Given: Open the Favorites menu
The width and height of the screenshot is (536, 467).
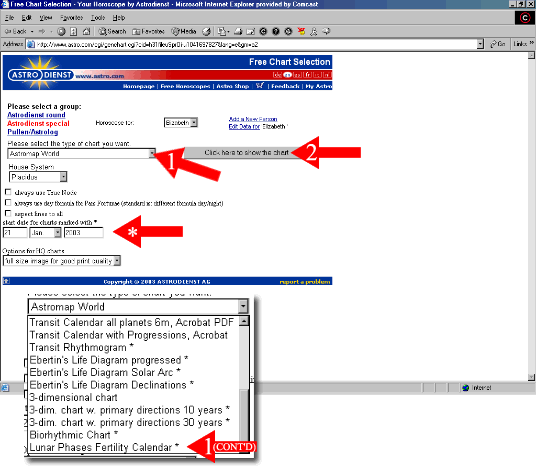Looking at the screenshot, I should click(71, 17).
